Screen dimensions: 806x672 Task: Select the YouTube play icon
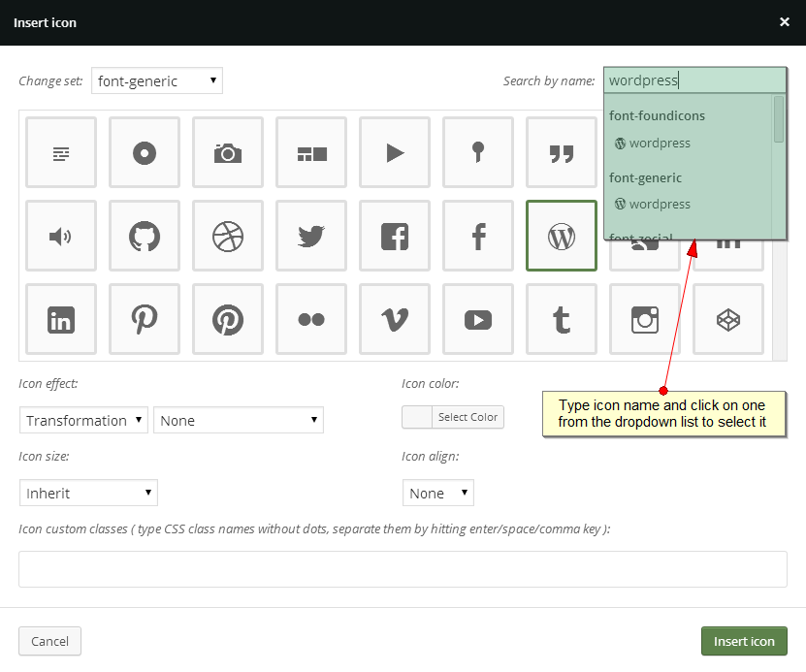pyautogui.click(x=477, y=319)
